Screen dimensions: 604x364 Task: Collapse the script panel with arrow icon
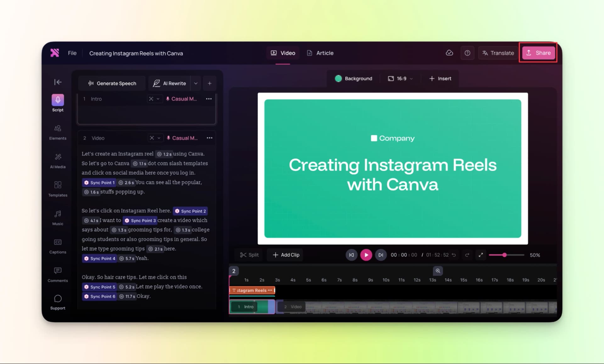click(x=58, y=82)
